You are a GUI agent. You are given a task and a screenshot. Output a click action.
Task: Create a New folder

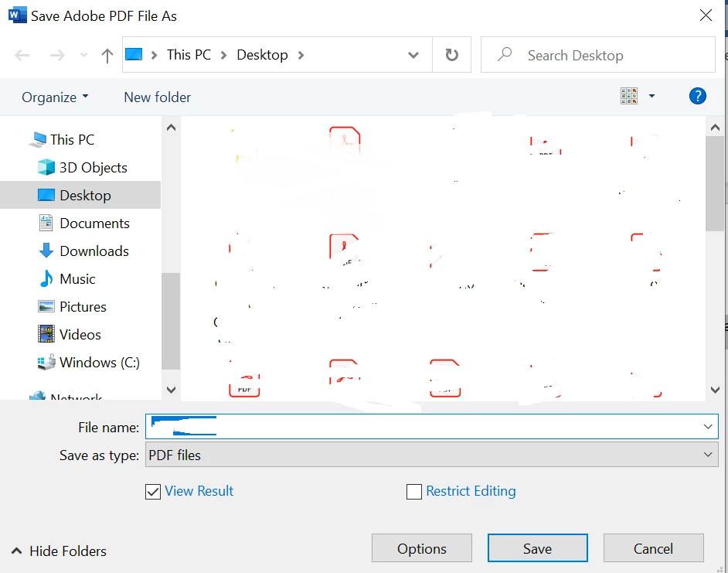pos(157,97)
